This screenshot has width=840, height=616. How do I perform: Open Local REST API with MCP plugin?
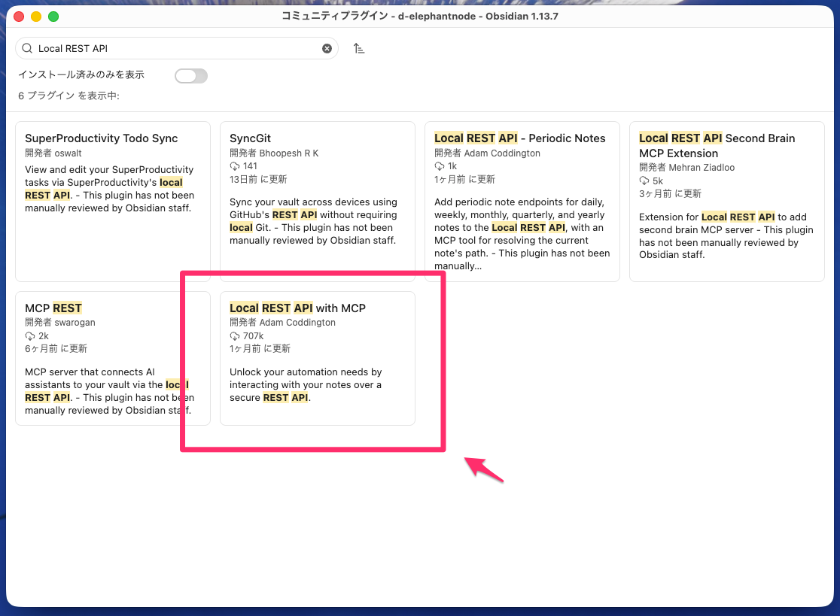point(318,358)
